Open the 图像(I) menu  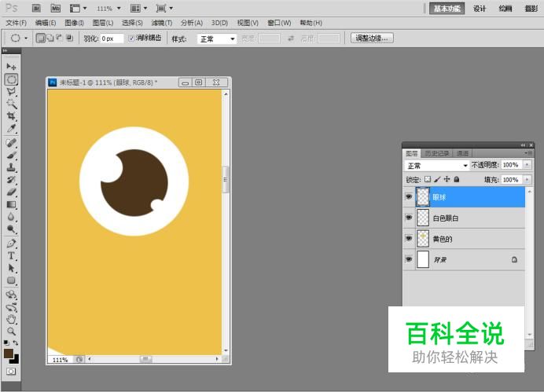(74, 23)
